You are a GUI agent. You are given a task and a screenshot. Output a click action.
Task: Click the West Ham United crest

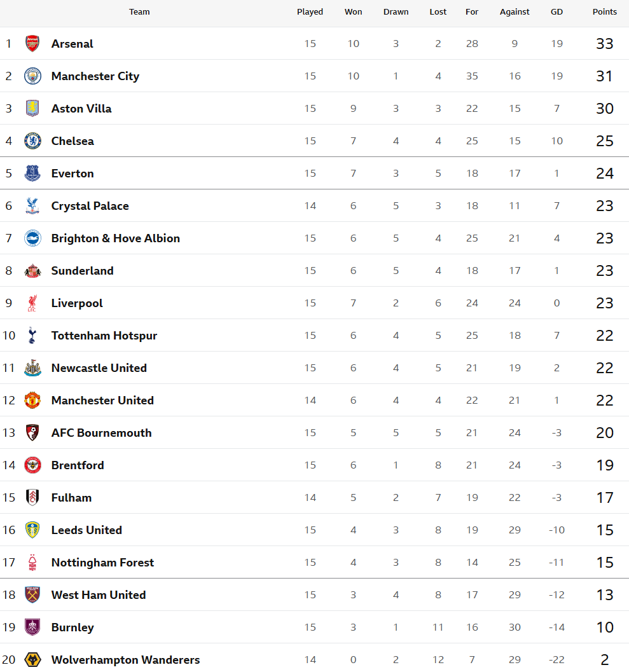click(32, 595)
